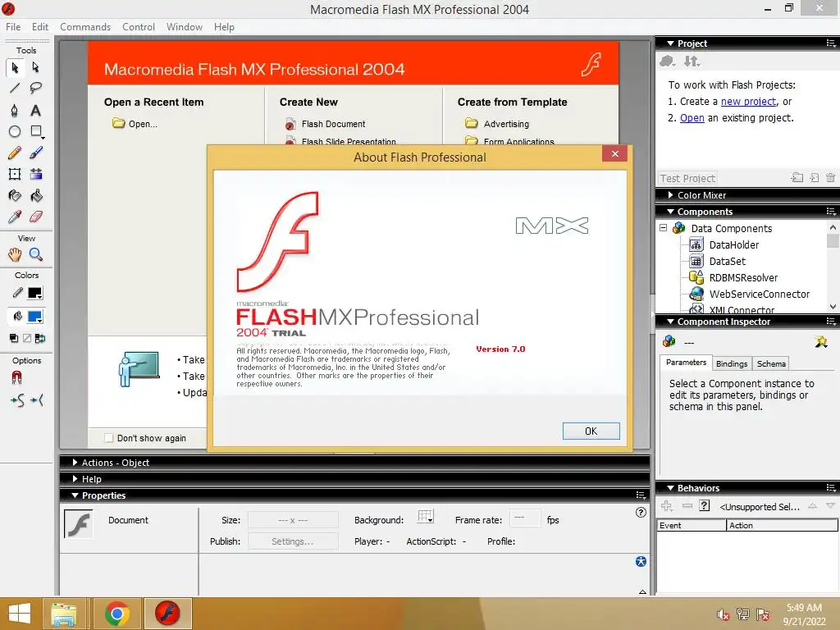840x630 pixels.
Task: Select the Arrow selection tool
Action: point(15,67)
